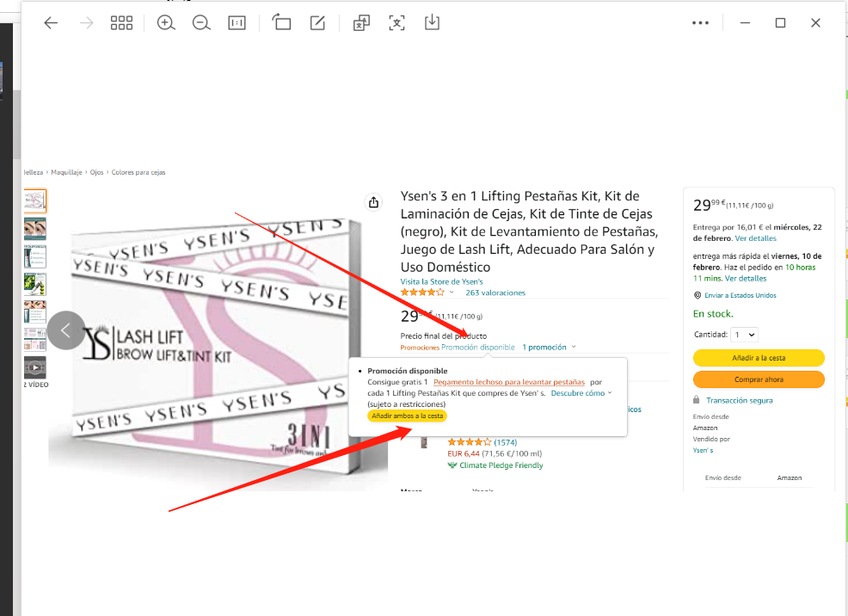
Task: Show image at 1:1 actual size
Action: click(x=237, y=23)
